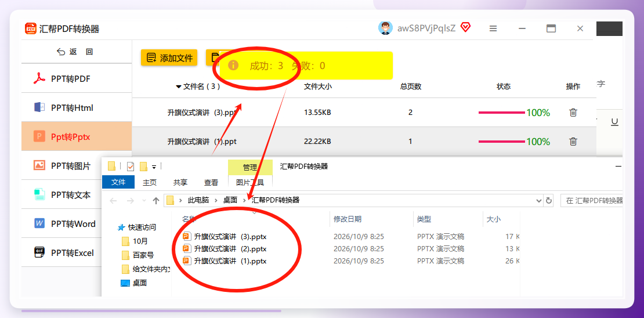Click the 22.22KB file size cell
Viewport: 644px width, 318px height.
(x=317, y=142)
